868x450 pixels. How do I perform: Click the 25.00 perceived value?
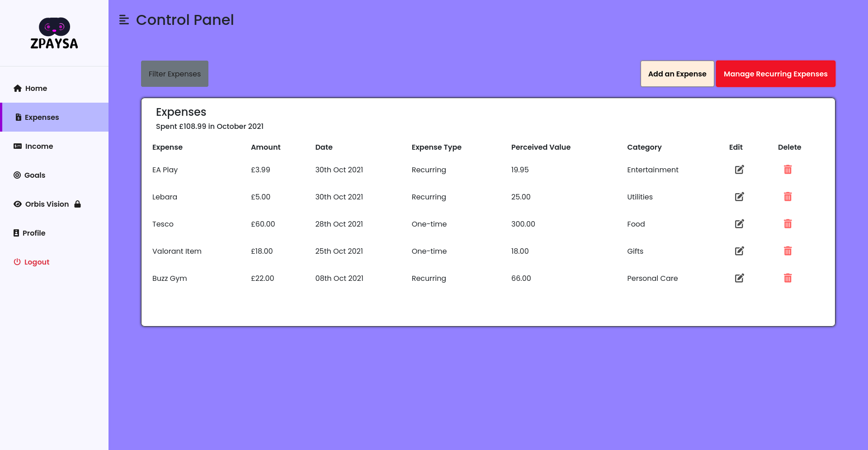521,197
